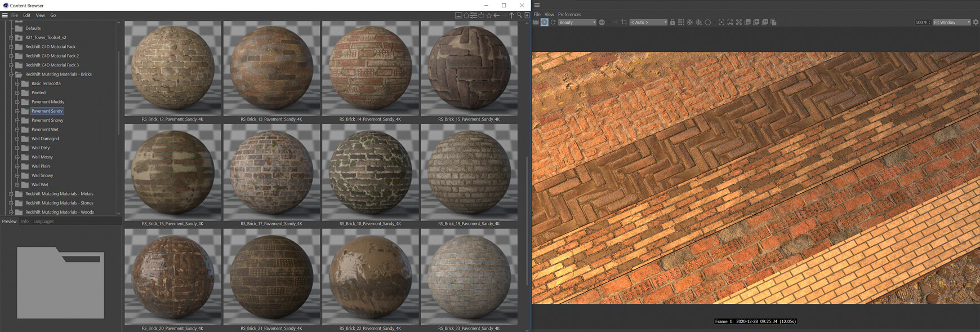
Task: Select RS_Brick_18_Pavement_Sandy_4K material thumbnail
Action: click(370, 172)
